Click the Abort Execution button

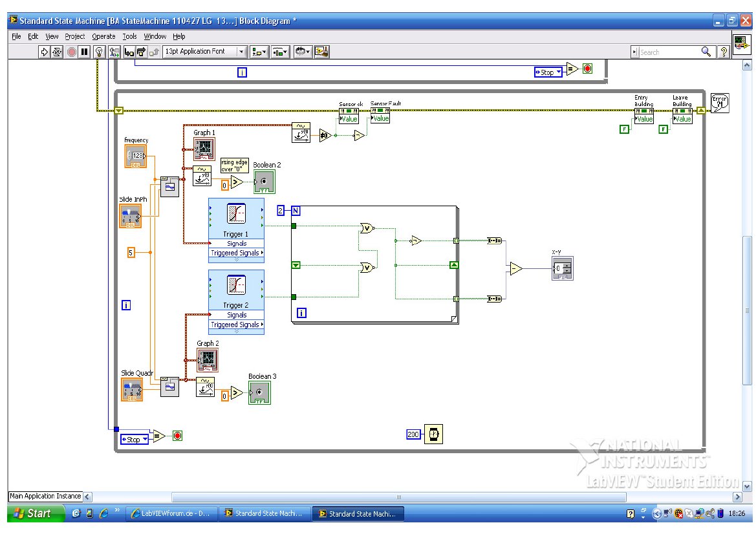[71, 52]
